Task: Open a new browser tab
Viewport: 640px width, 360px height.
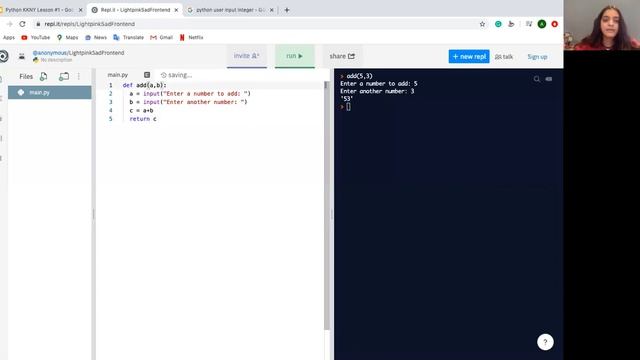Action: pos(287,10)
